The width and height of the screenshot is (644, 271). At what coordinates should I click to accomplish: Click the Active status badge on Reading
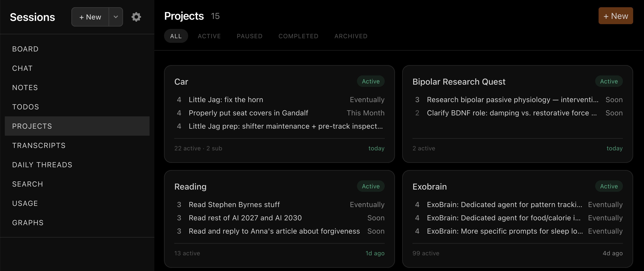click(x=370, y=186)
